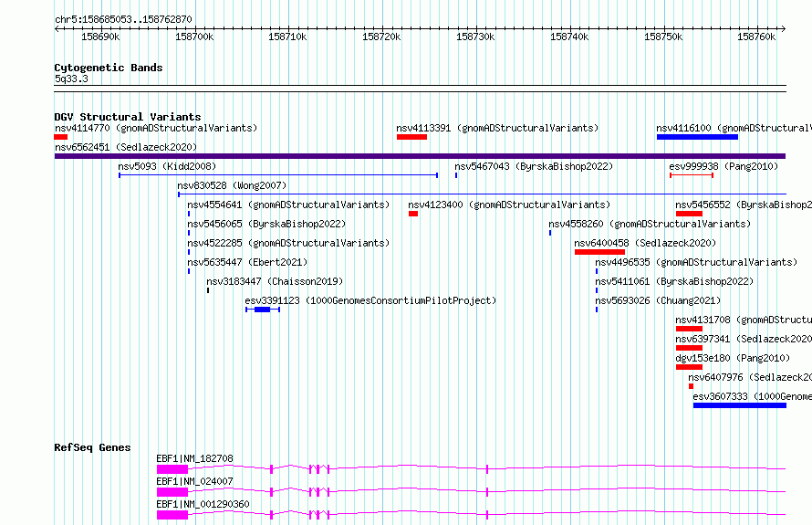The width and height of the screenshot is (812, 525).
Task: Click the Cytogenetic Bands track title
Action: pyautogui.click(x=109, y=68)
